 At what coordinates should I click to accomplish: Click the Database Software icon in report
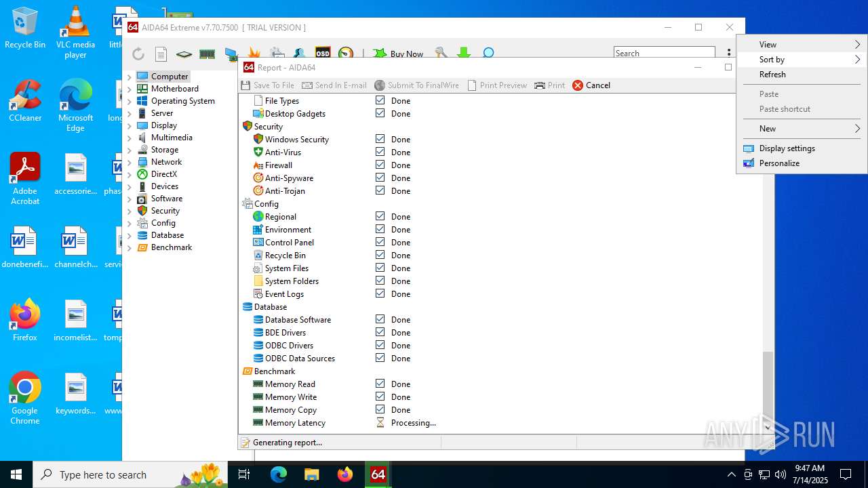click(258, 319)
